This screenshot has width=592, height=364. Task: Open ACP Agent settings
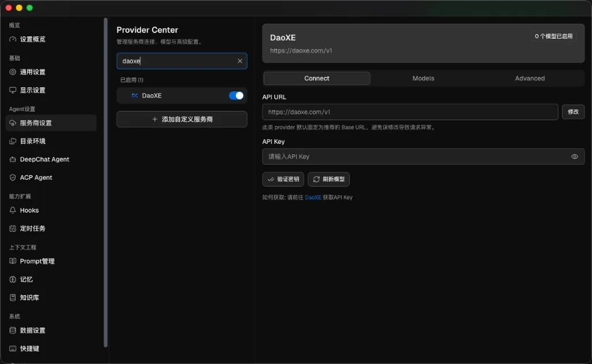tap(51, 177)
